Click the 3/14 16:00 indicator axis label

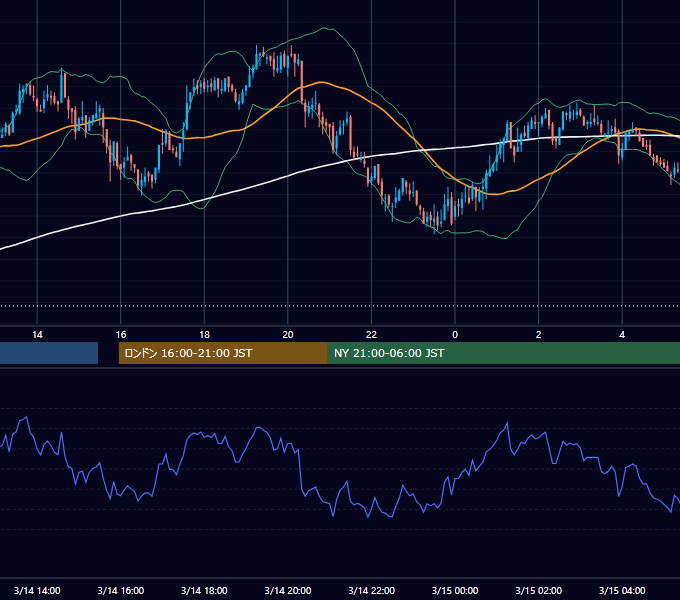tap(121, 590)
